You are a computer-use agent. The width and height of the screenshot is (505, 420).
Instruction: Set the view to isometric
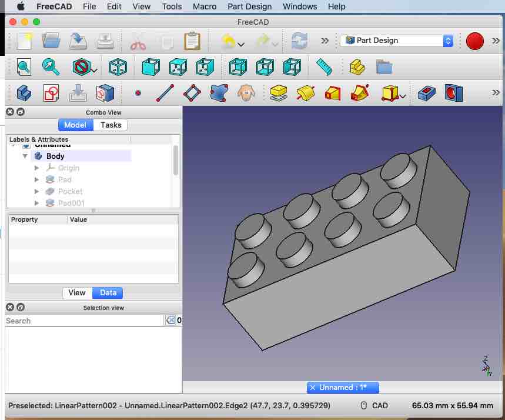coord(118,66)
